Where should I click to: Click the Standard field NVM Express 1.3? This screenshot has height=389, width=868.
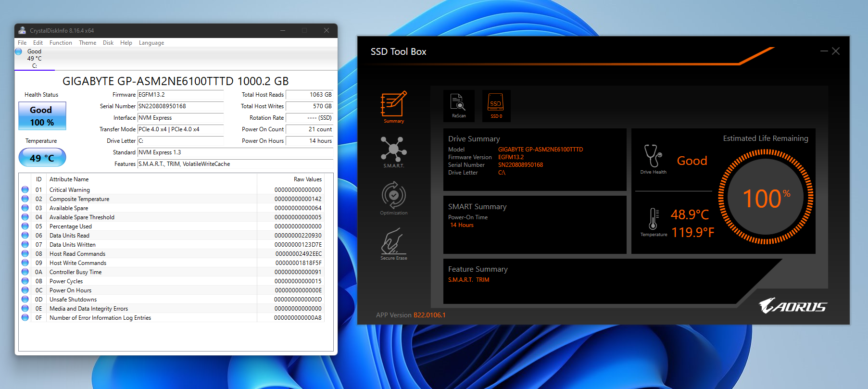(236, 152)
